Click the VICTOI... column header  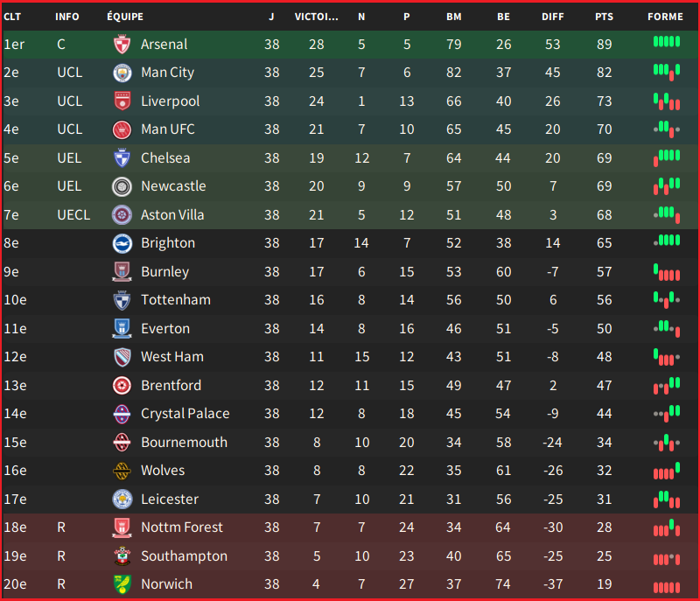point(316,17)
